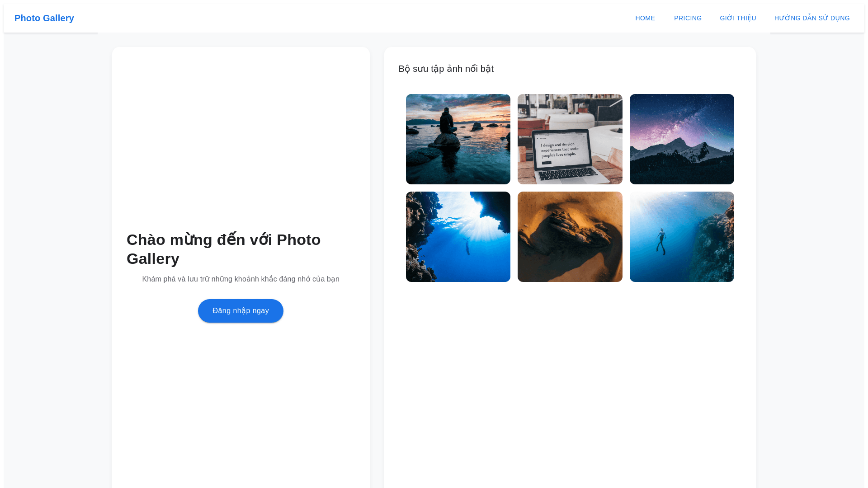
Task: Go to the PRICING page
Action: [688, 18]
